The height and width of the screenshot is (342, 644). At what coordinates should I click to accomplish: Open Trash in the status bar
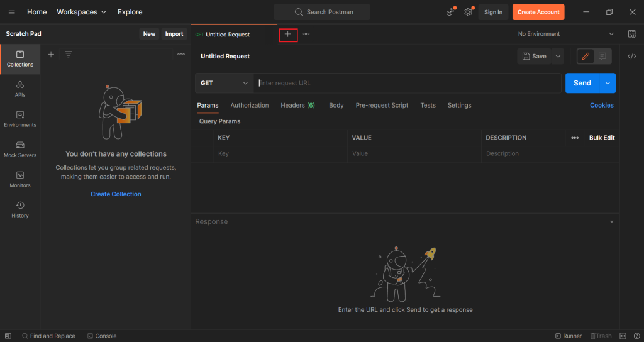pos(601,336)
